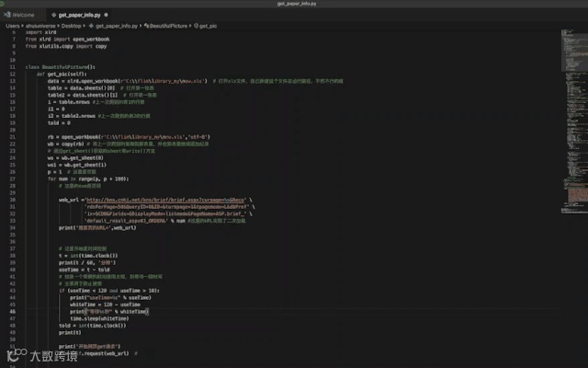Open the Desktop breadcrumb segment
This screenshot has height=368, width=588.
(x=72, y=26)
